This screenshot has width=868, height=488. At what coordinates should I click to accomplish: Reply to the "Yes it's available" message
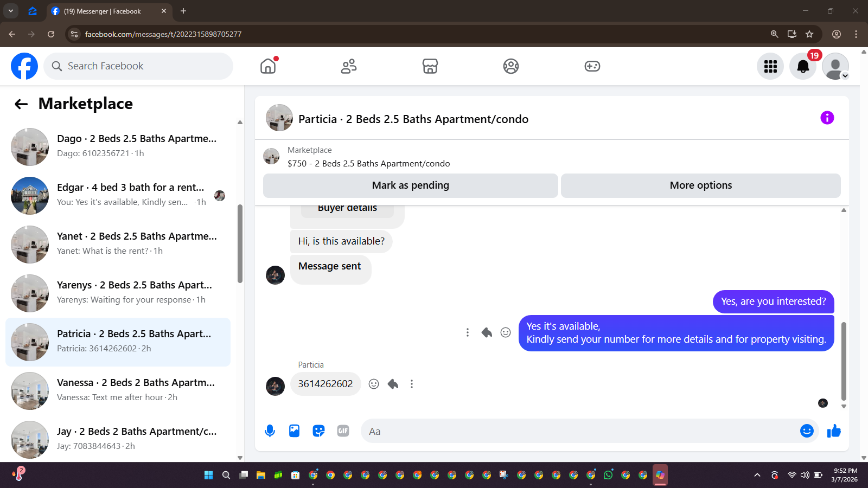click(x=487, y=332)
